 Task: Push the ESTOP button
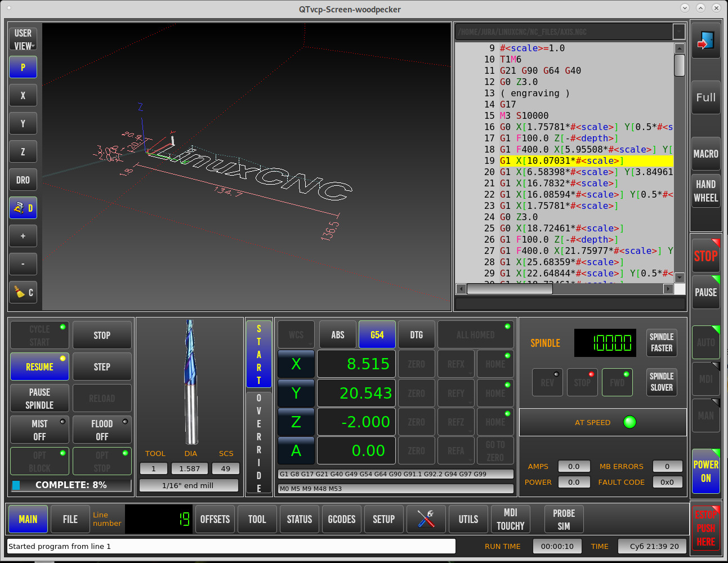coord(706,528)
